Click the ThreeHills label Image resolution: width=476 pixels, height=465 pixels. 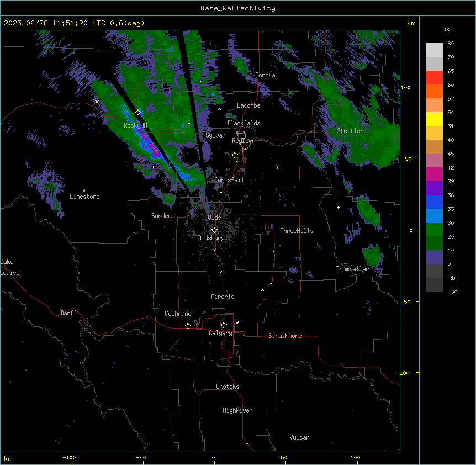click(x=297, y=231)
